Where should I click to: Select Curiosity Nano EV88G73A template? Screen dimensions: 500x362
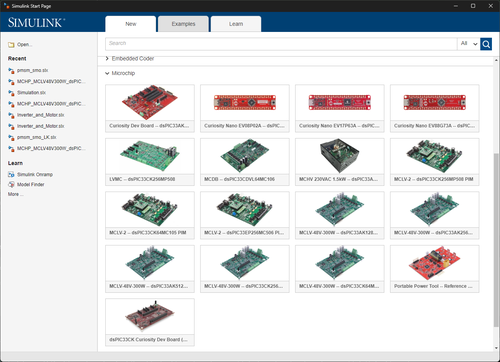pos(435,108)
